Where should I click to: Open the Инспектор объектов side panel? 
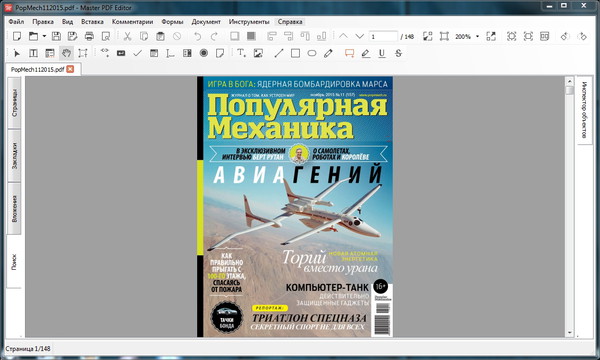pos(584,110)
